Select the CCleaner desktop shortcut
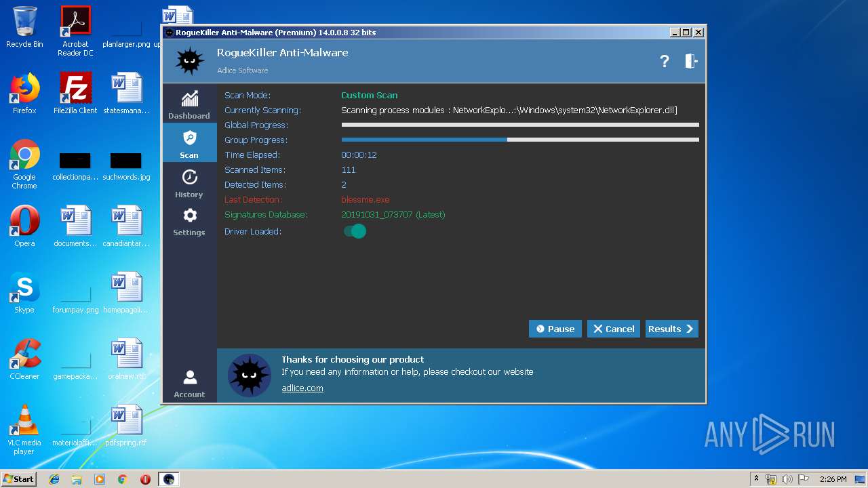This screenshot has width=868, height=488. pyautogui.click(x=24, y=359)
